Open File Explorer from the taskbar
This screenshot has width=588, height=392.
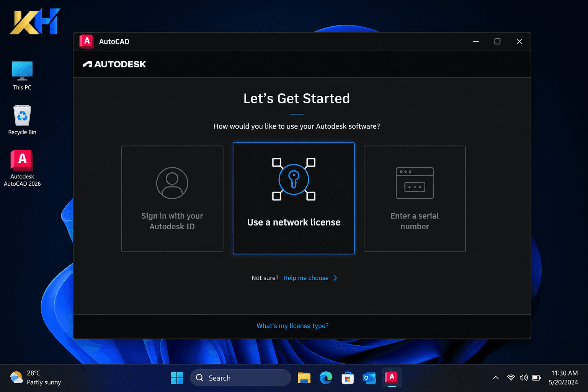click(x=304, y=378)
